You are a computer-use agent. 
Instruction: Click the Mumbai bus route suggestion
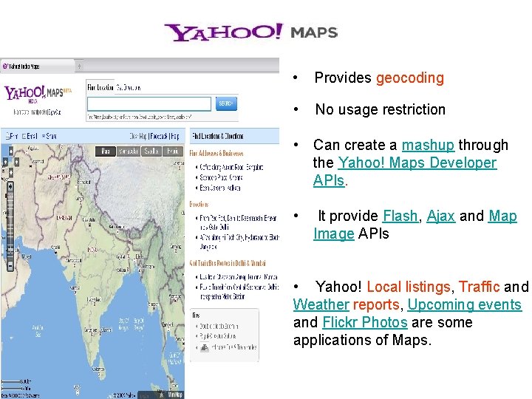[239, 277]
